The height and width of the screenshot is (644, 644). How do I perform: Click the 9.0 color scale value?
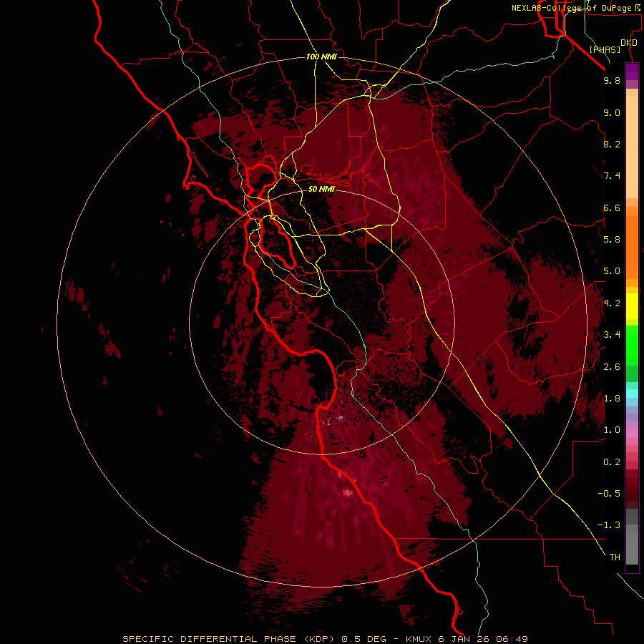(612, 112)
